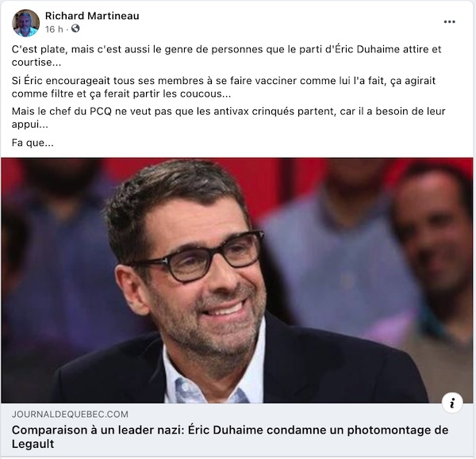The height and width of the screenshot is (459, 476).
Task: Click the "Fa que..." closing line
Action: 33,143
